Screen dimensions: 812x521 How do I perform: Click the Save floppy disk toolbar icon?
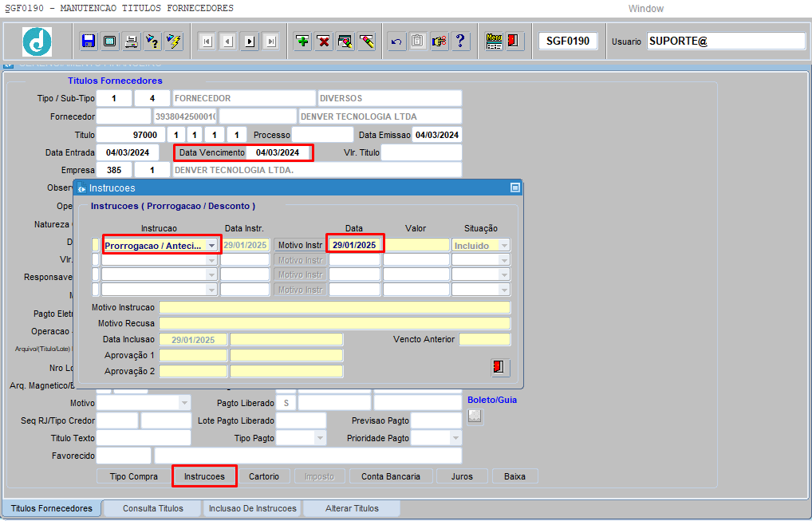[x=89, y=41]
